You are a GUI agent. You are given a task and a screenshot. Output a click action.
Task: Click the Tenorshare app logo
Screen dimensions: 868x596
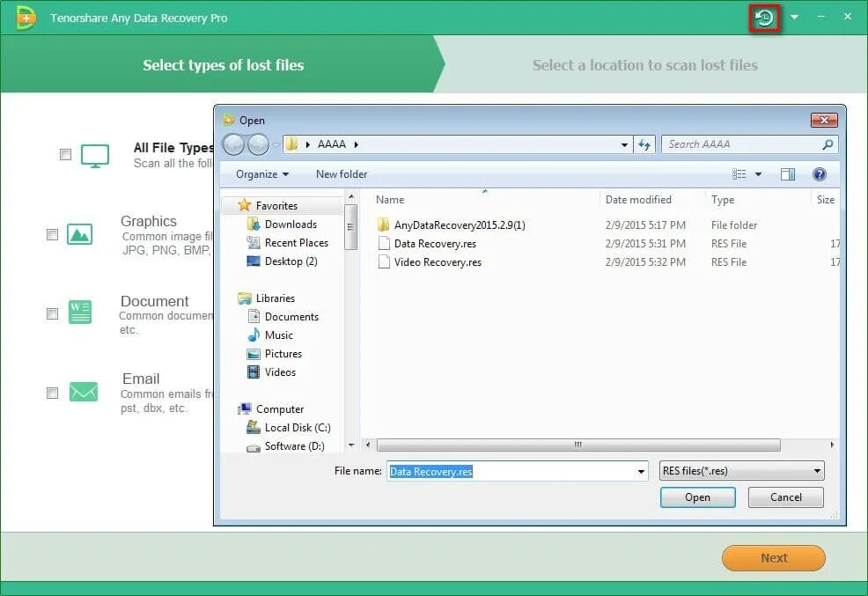[25, 17]
